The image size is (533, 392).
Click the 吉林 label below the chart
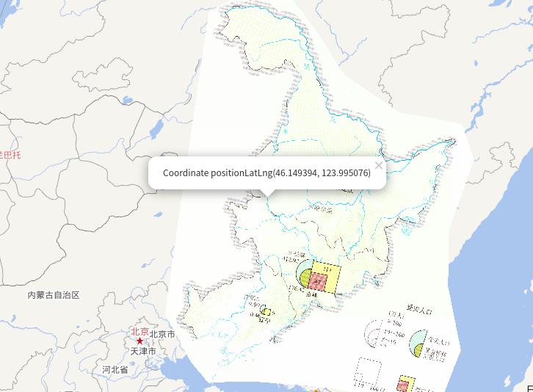(x=313, y=294)
